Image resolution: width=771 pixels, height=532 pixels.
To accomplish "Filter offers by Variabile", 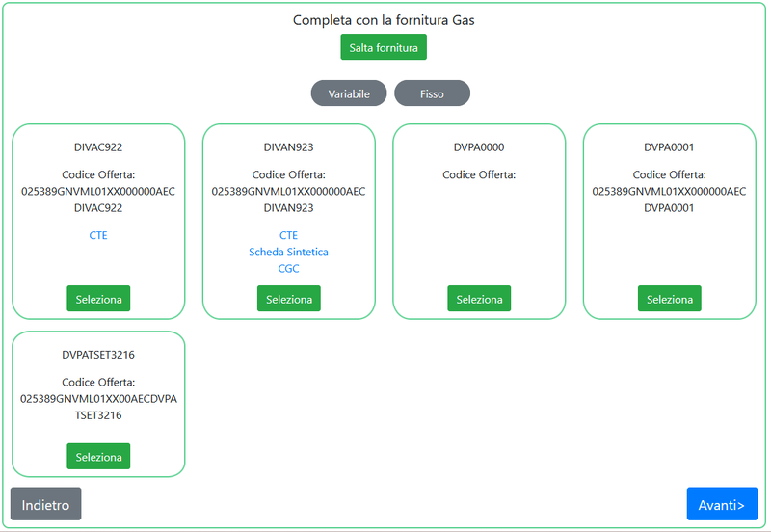I will click(x=349, y=93).
